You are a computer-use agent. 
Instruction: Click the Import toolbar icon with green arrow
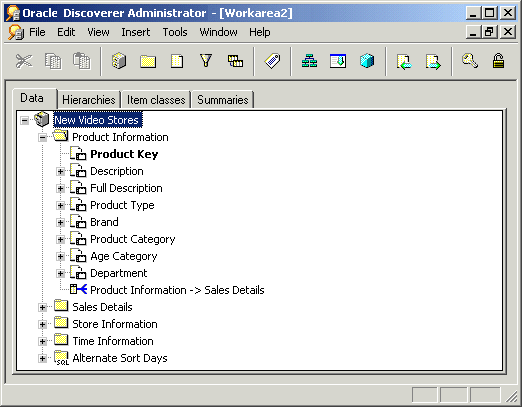[404, 62]
